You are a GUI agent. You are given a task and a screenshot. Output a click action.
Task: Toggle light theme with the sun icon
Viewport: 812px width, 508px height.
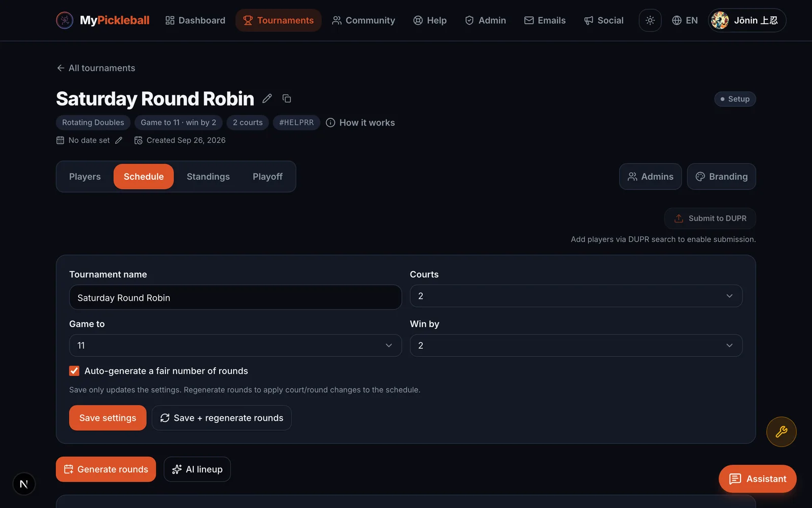[x=650, y=20]
